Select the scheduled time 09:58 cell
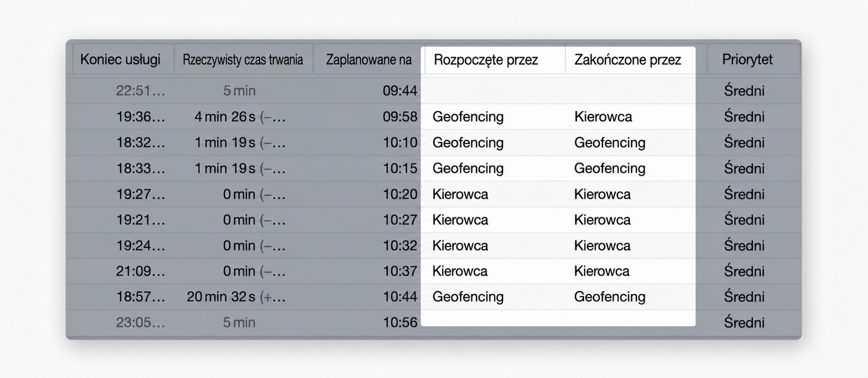Image resolution: width=868 pixels, height=378 pixels. tap(400, 117)
